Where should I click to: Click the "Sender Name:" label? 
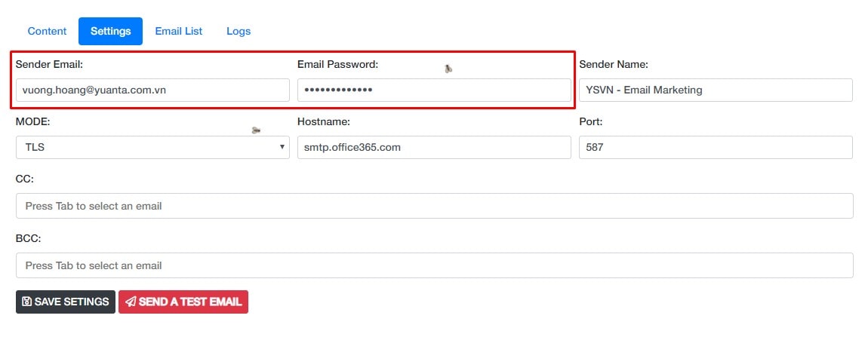[614, 65]
